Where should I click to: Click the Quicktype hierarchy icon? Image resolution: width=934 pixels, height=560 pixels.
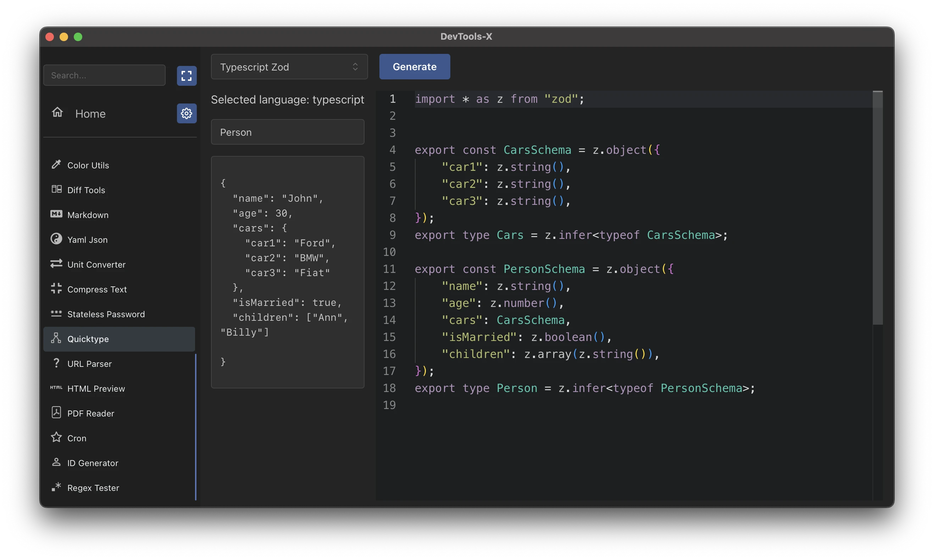56,338
